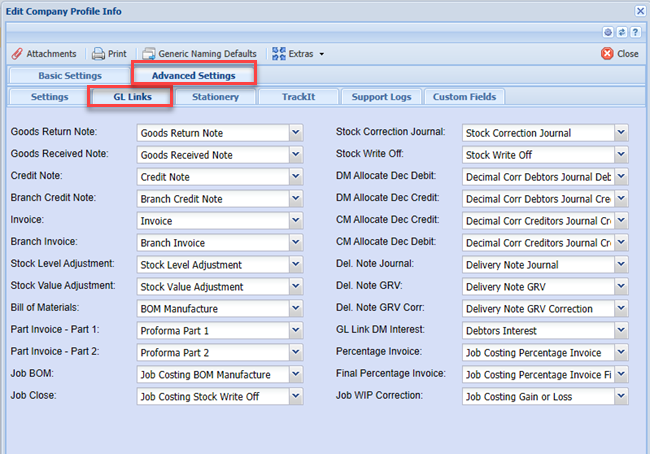
Task: Click the red Close button in toolbar
Action: pos(620,53)
